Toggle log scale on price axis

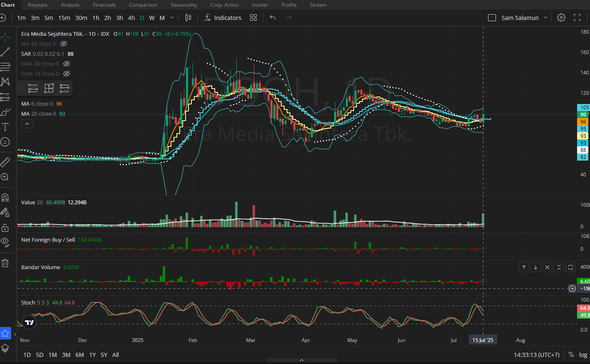tap(583, 355)
